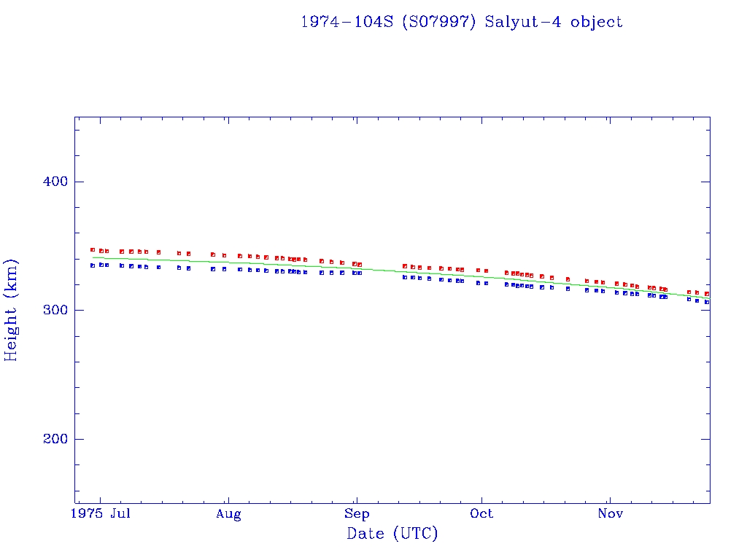Click the left end of the green line
747x560 pixels.
point(93,257)
